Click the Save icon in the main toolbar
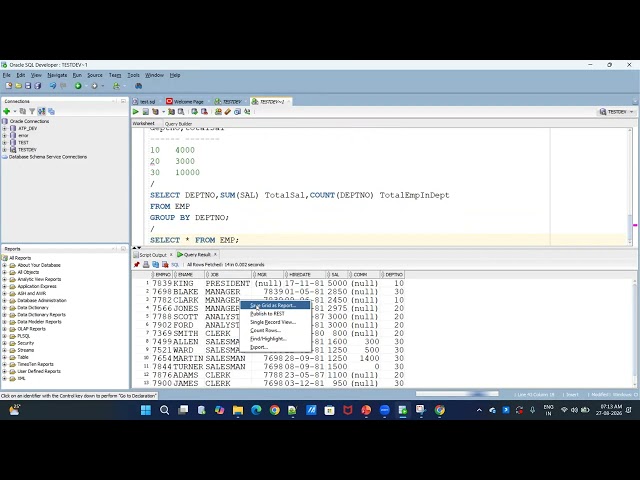This screenshot has height=480, width=640. pos(28,86)
